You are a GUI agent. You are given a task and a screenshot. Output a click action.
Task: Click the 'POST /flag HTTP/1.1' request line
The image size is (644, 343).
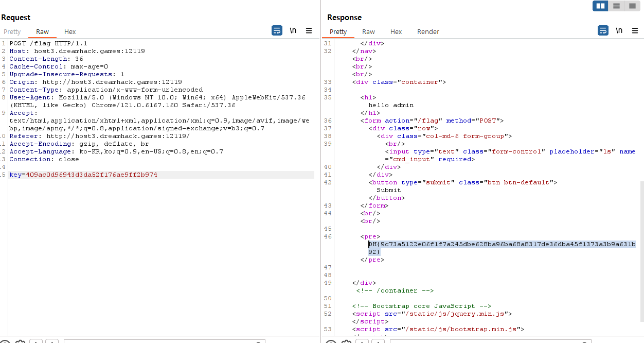pyautogui.click(x=48, y=43)
